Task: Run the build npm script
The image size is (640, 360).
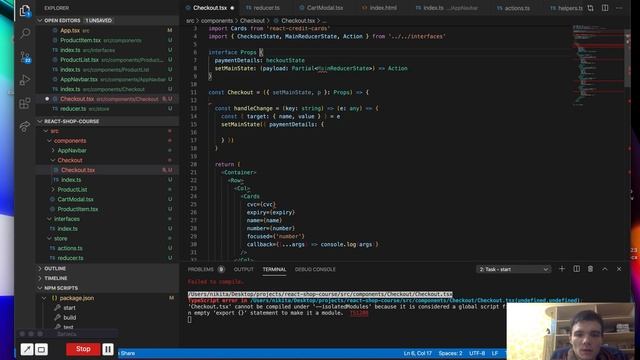Action: tap(69, 317)
